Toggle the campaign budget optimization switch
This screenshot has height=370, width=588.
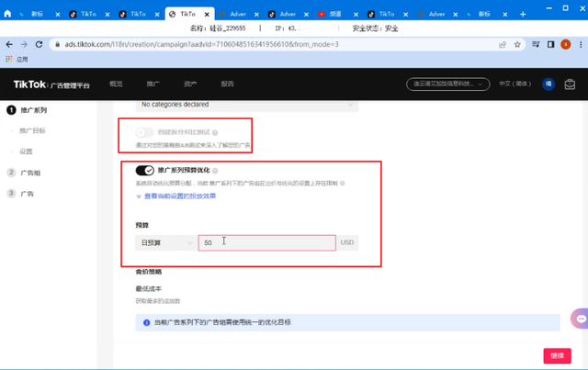tap(145, 171)
